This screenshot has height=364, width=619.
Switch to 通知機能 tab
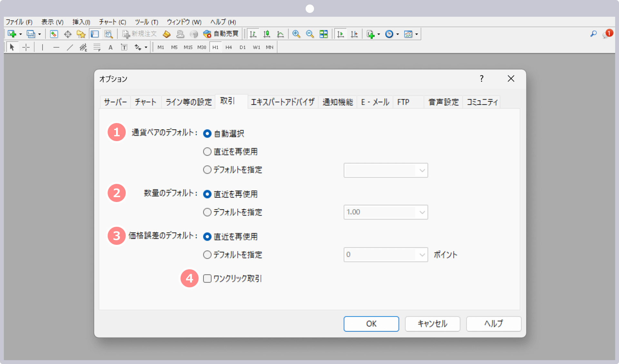tap(338, 102)
